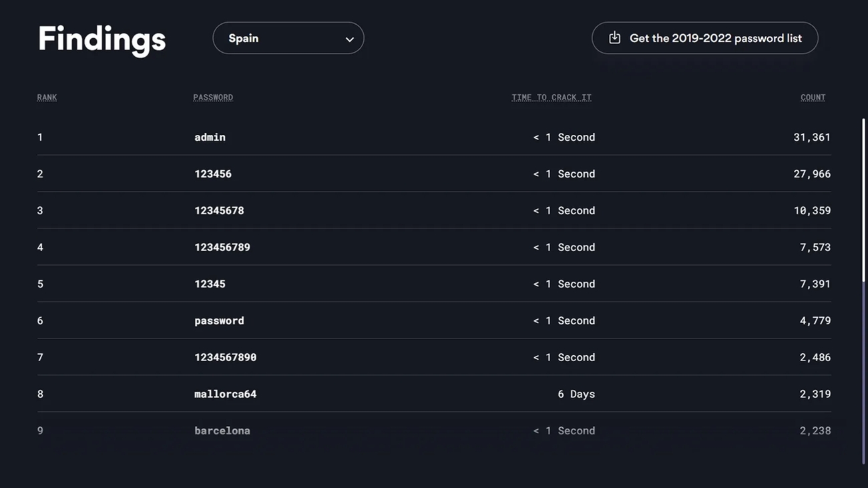Click the 12345678 password entry

point(219,210)
